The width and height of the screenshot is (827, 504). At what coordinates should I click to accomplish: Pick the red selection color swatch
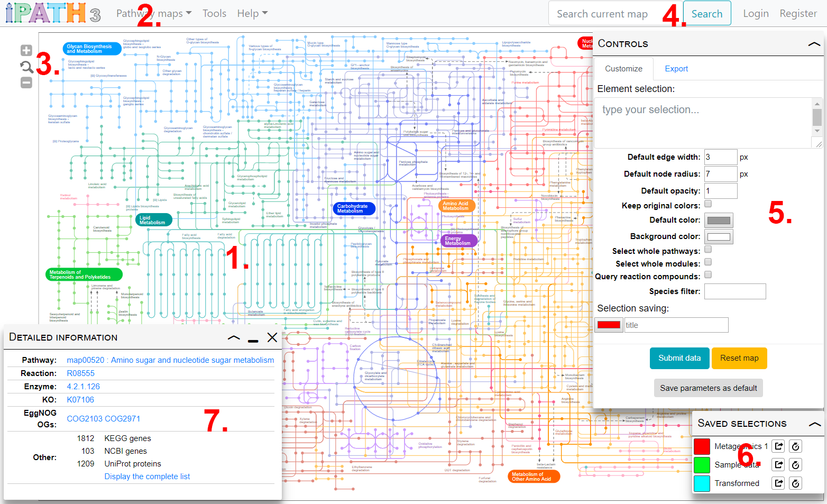pyautogui.click(x=609, y=325)
